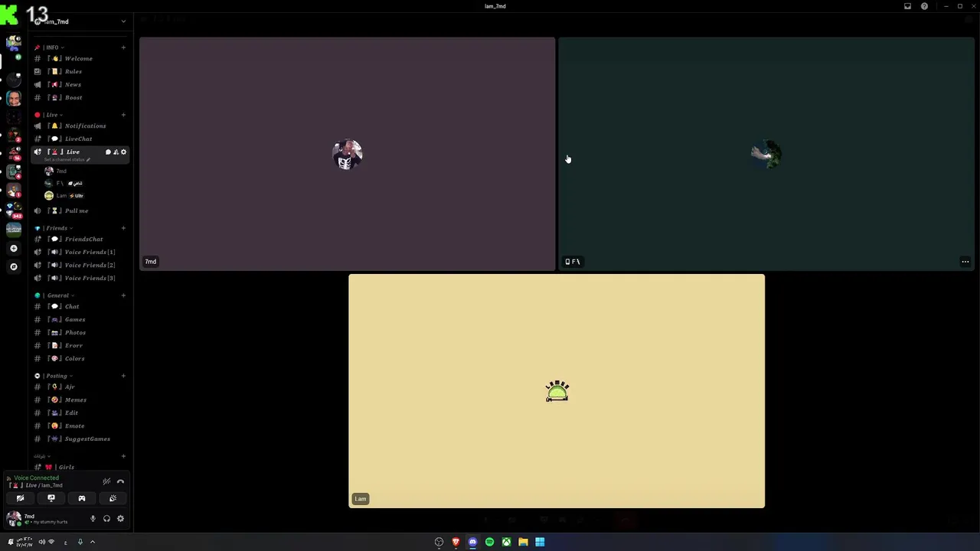Image resolution: width=980 pixels, height=551 pixels.
Task: Join Voice Friends [2] channel
Action: coord(80,266)
